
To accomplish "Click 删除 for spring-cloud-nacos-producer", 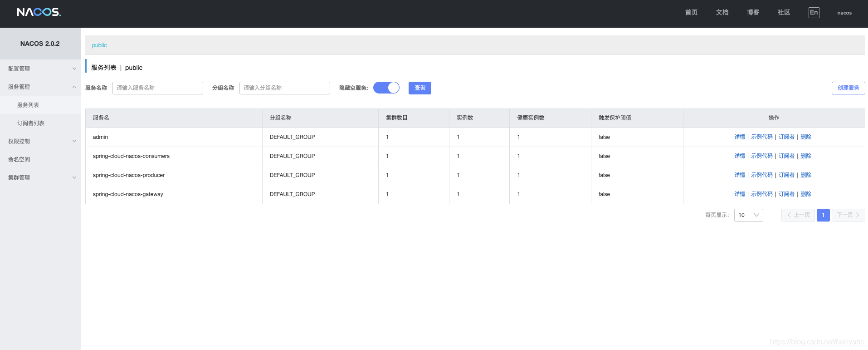I will 806,175.
